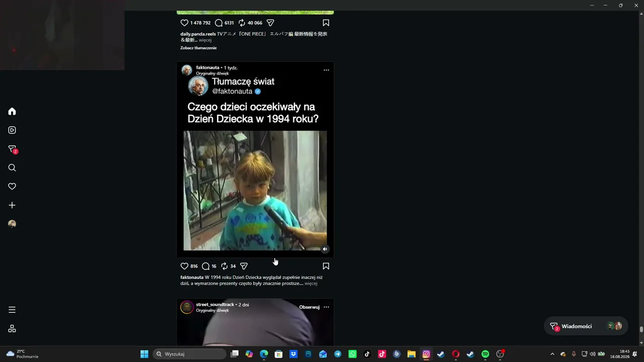The image size is (644, 362).
Task: Open Microsoft Store from the taskbar
Action: pyautogui.click(x=279, y=354)
